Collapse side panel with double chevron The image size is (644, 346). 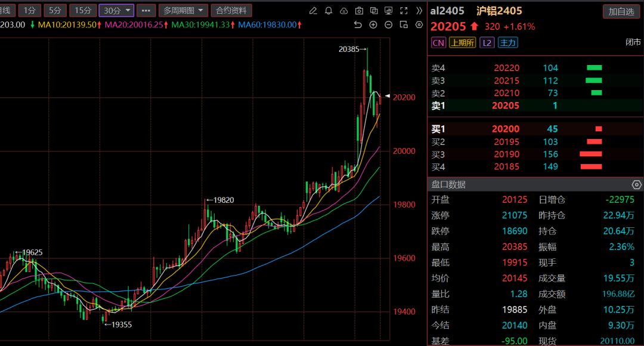(x=419, y=11)
